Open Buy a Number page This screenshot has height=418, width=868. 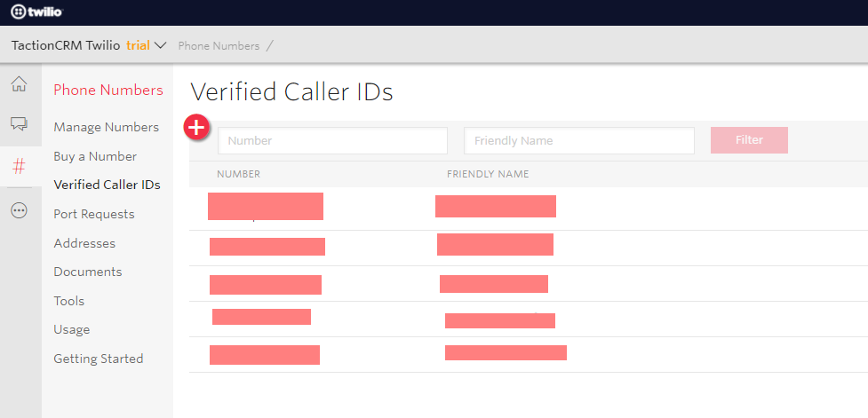click(x=95, y=156)
